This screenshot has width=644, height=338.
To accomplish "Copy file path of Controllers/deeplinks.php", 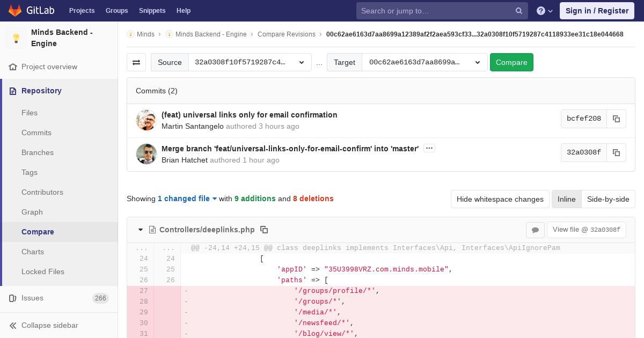I will [264, 230].
